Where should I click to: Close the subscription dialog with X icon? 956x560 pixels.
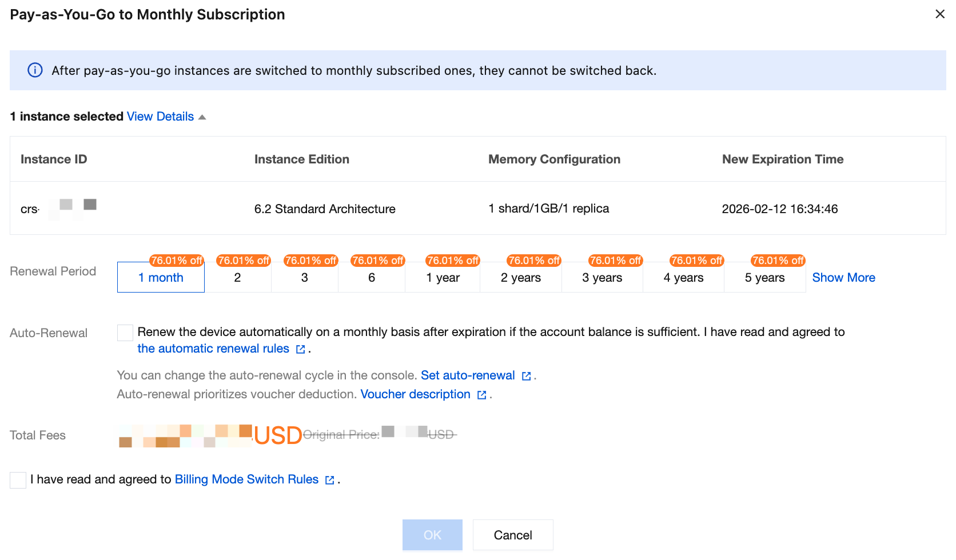click(x=939, y=14)
